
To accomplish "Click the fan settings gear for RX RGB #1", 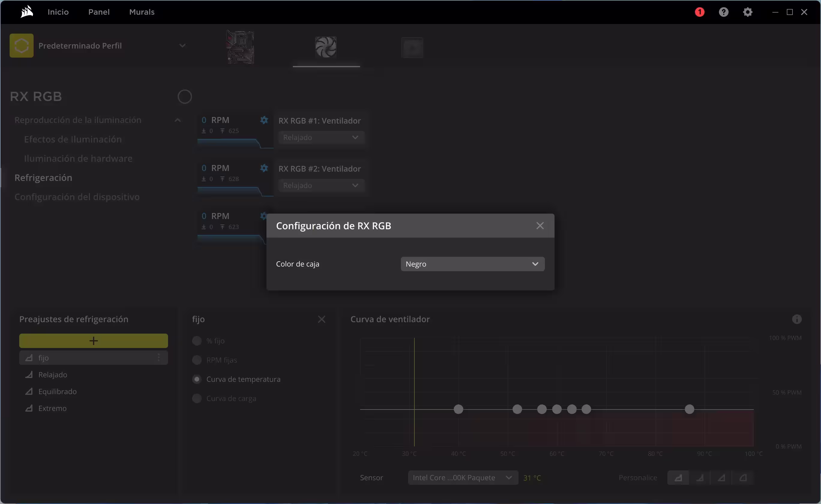I will pos(264,120).
